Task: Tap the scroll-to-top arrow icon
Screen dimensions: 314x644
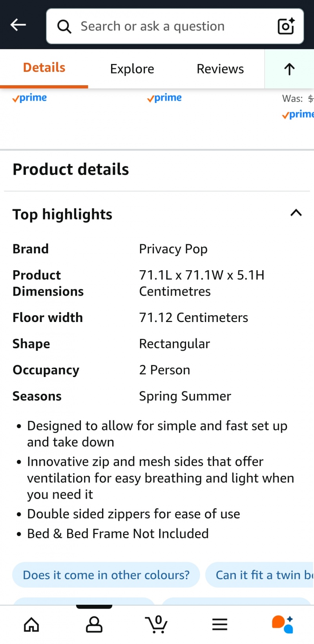Action: point(289,69)
